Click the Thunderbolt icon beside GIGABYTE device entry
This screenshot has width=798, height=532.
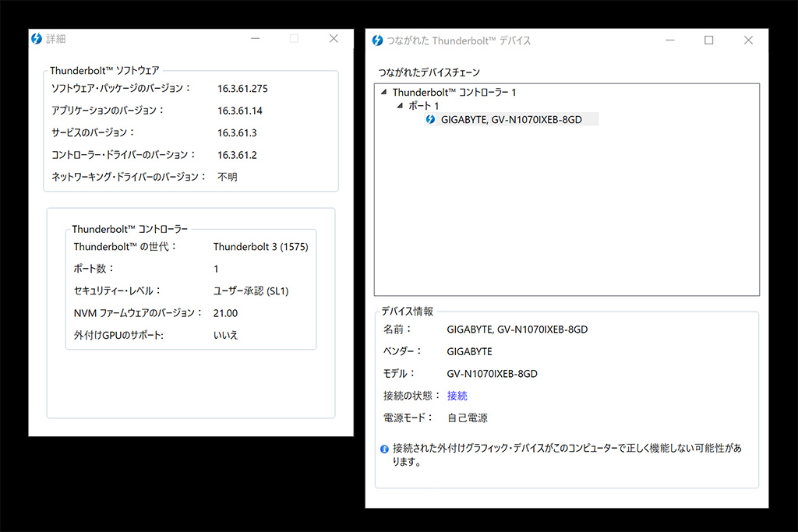[x=429, y=119]
